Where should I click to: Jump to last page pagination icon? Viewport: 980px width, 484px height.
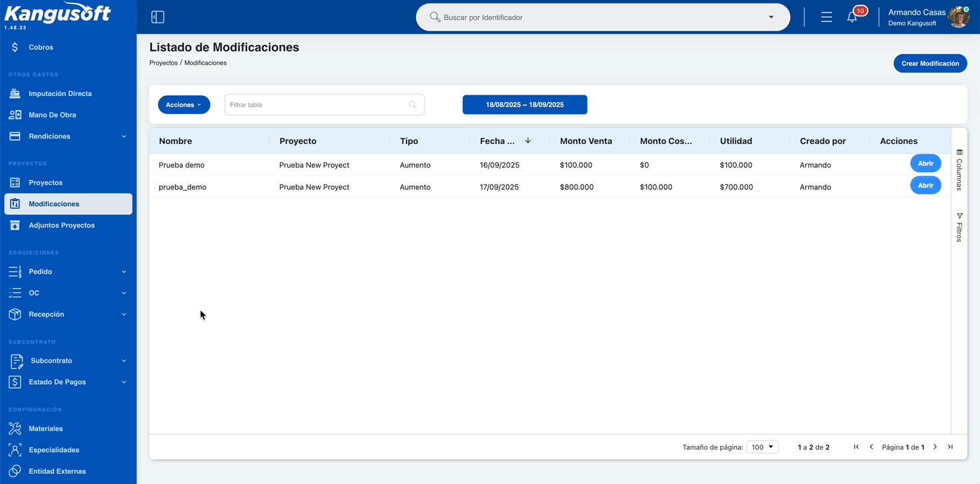coord(950,447)
